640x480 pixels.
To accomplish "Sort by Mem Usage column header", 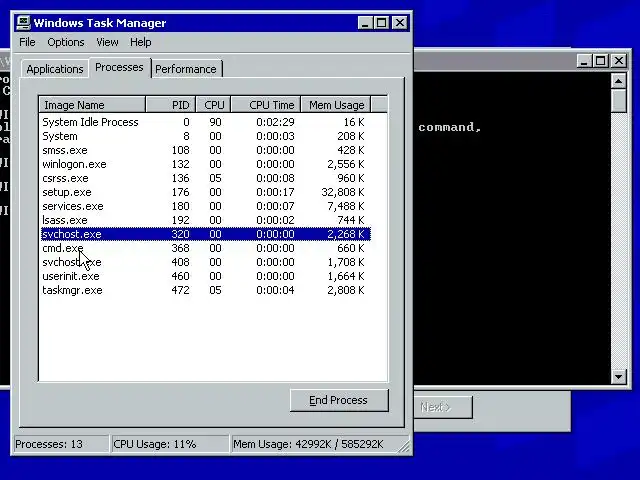I will [336, 105].
